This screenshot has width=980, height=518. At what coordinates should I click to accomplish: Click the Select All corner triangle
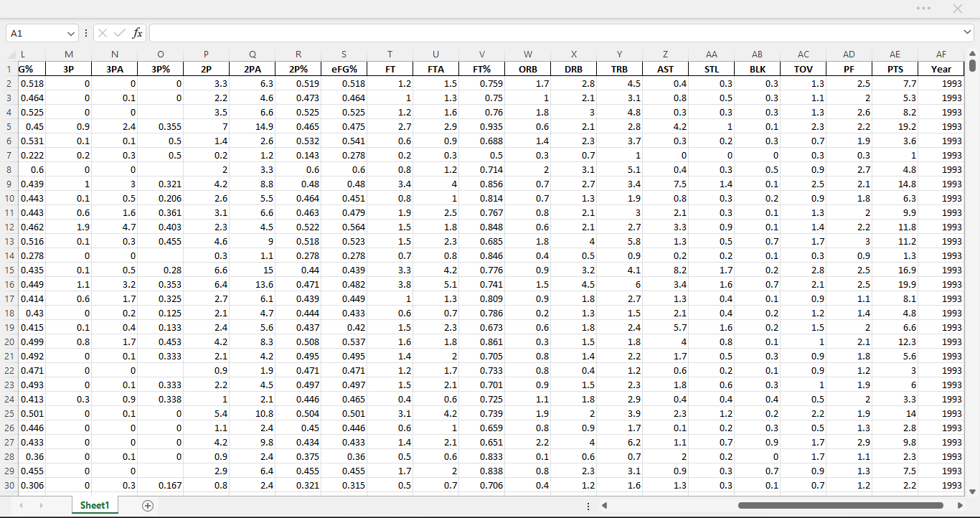point(11,55)
